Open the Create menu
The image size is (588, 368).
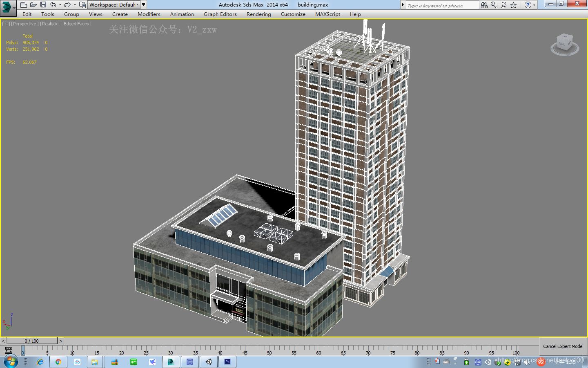pyautogui.click(x=120, y=14)
